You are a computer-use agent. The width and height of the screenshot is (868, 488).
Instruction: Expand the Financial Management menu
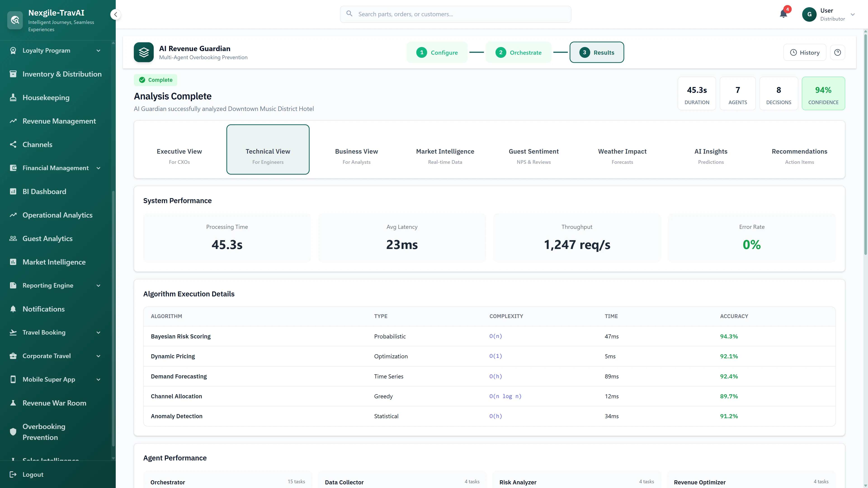(98, 168)
